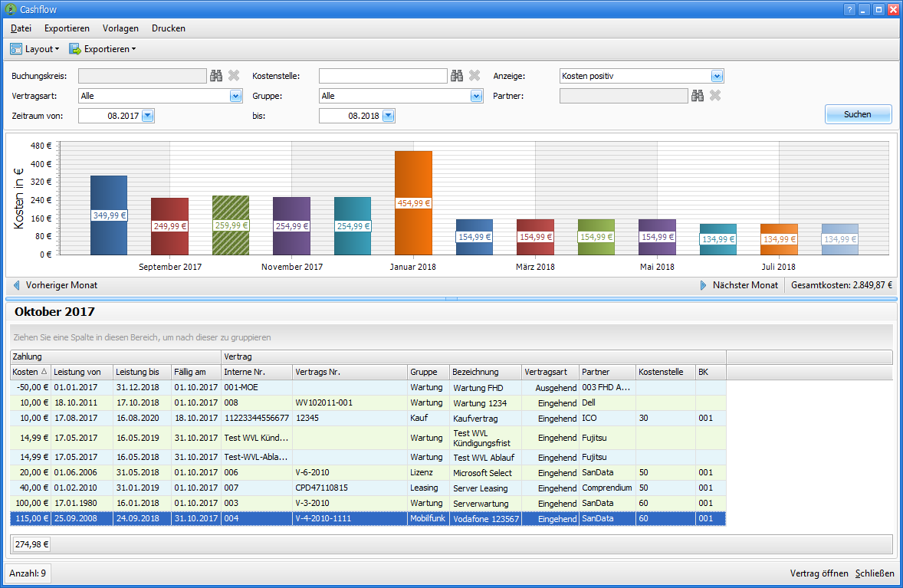Viewport: 903px width, 588px height.
Task: Click Schließen button
Action: pyautogui.click(x=875, y=573)
